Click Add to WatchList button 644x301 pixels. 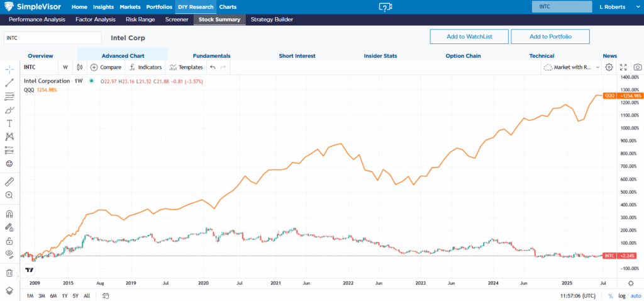(469, 37)
